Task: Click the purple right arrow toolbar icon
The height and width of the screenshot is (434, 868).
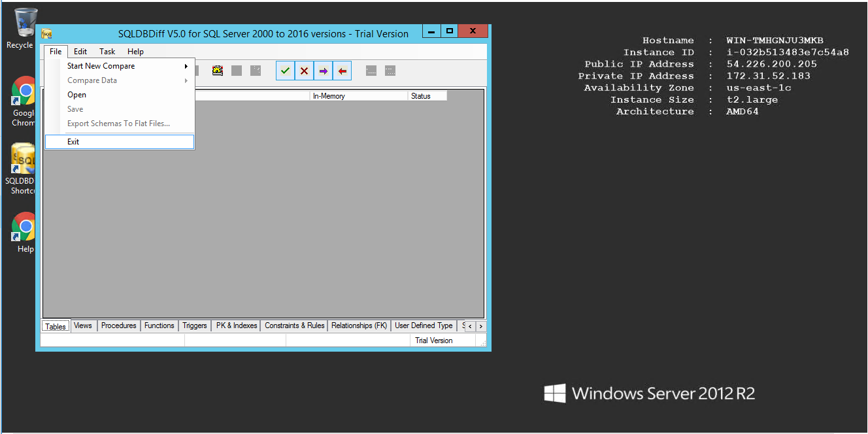Action: [x=323, y=71]
